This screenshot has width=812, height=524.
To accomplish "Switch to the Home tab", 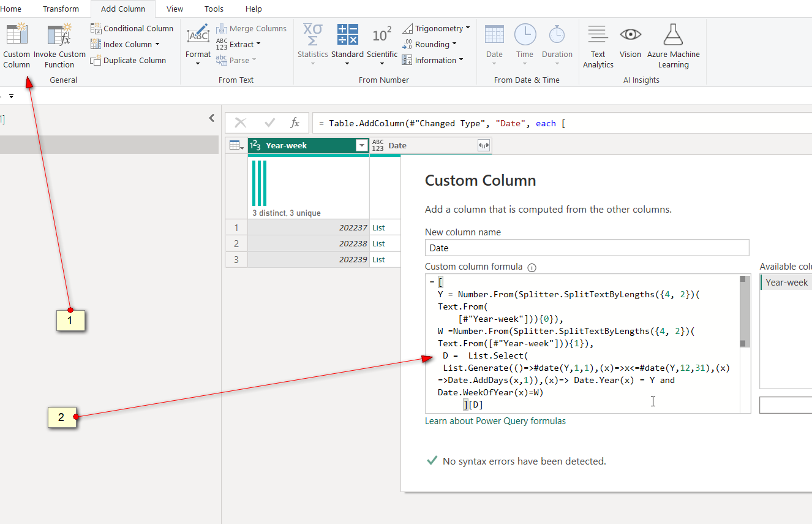I will [11, 9].
